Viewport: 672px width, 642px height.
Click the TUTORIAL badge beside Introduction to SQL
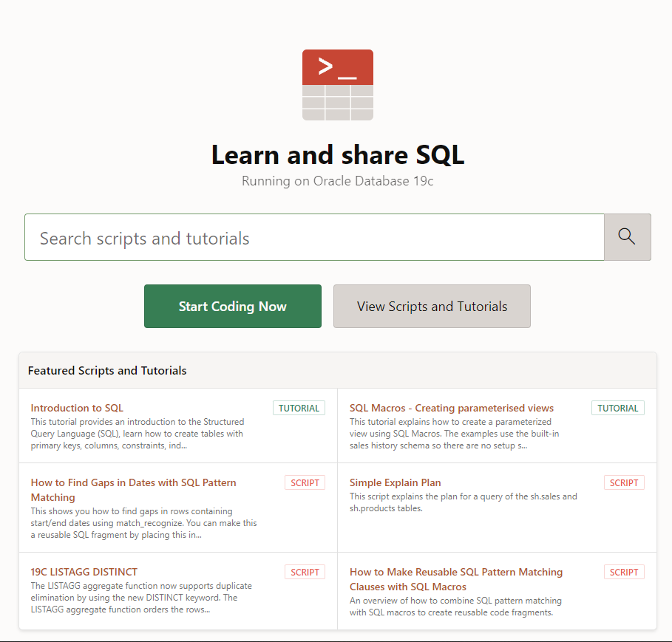coord(299,408)
